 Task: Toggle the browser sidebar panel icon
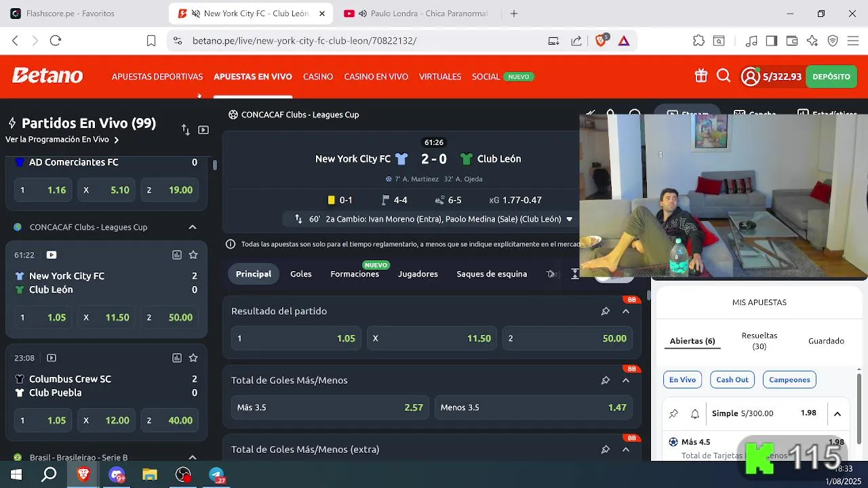click(771, 41)
